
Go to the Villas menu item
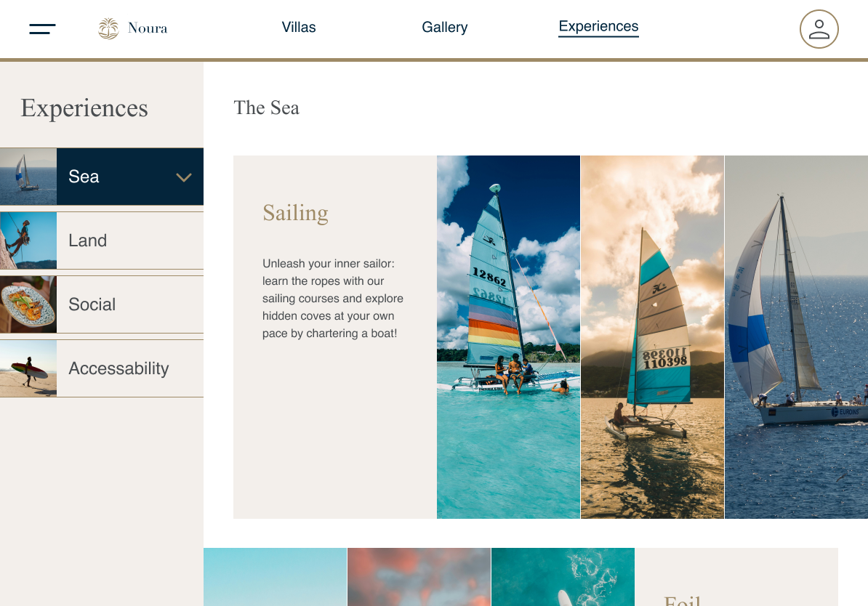298,27
